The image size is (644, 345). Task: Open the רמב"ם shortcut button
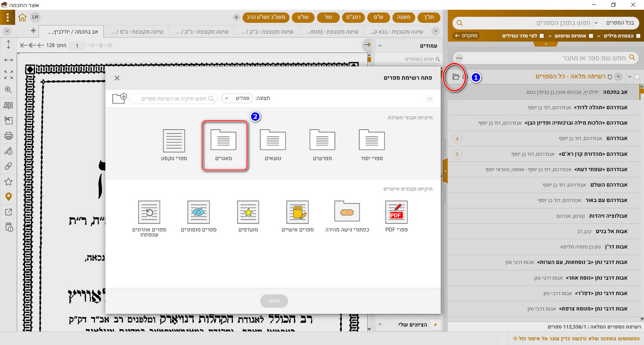(x=354, y=17)
